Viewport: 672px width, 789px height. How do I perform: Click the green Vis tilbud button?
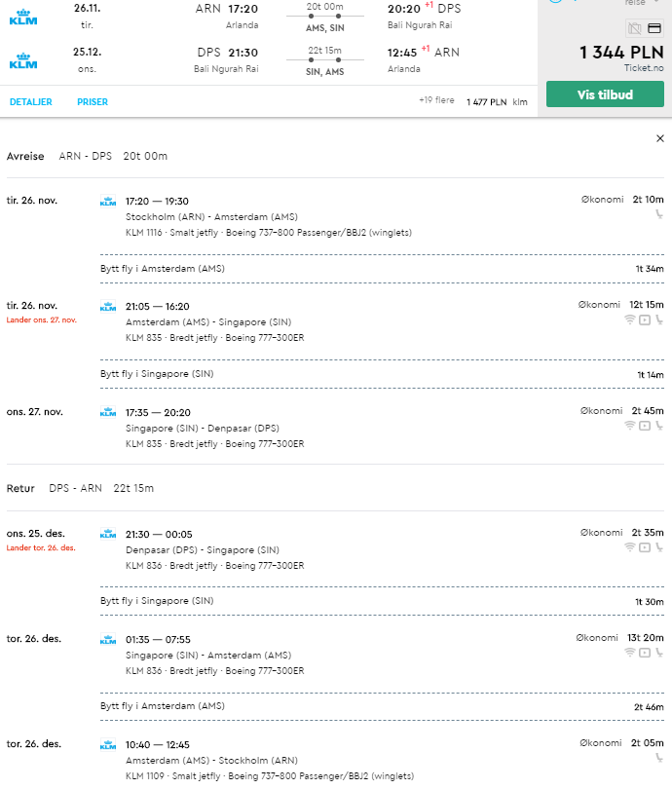pos(605,94)
